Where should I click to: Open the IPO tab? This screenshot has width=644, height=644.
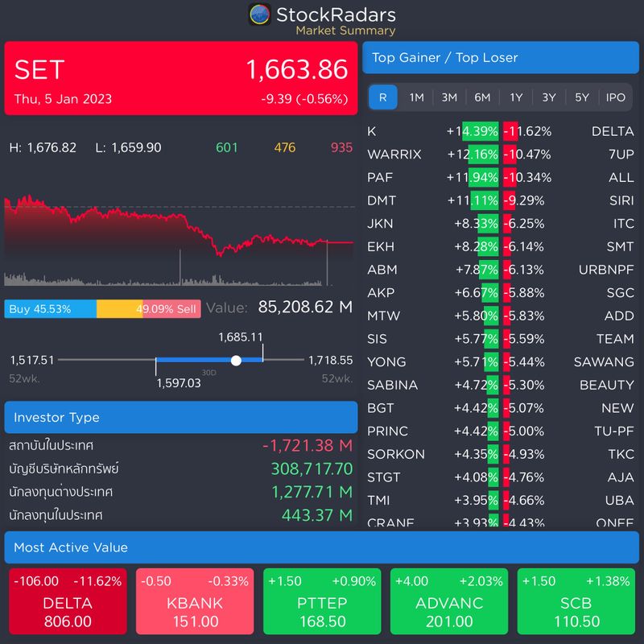(614, 97)
